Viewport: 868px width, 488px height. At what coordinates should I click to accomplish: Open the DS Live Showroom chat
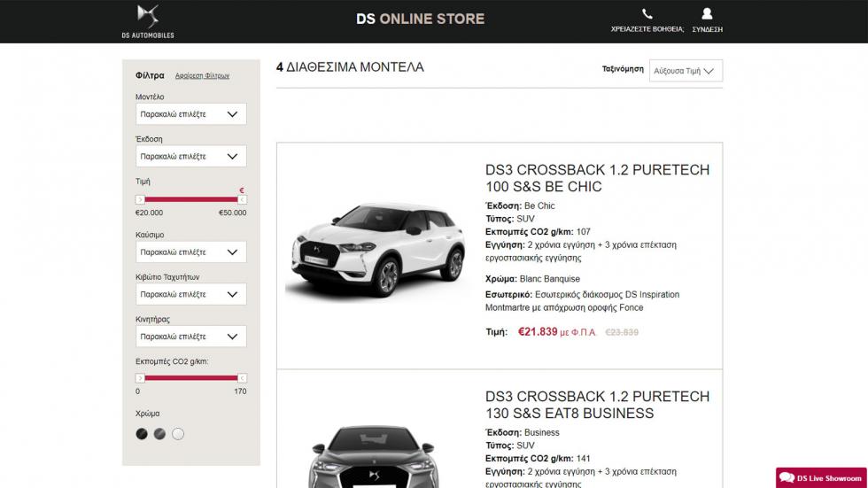pos(822,478)
